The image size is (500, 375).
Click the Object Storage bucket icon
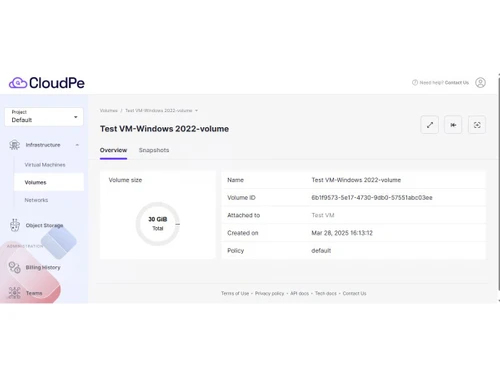(x=15, y=225)
